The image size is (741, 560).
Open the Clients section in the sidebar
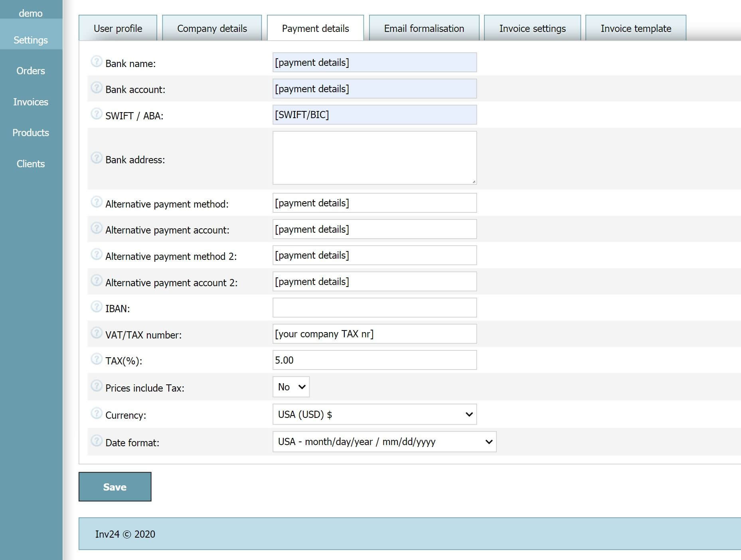[31, 164]
